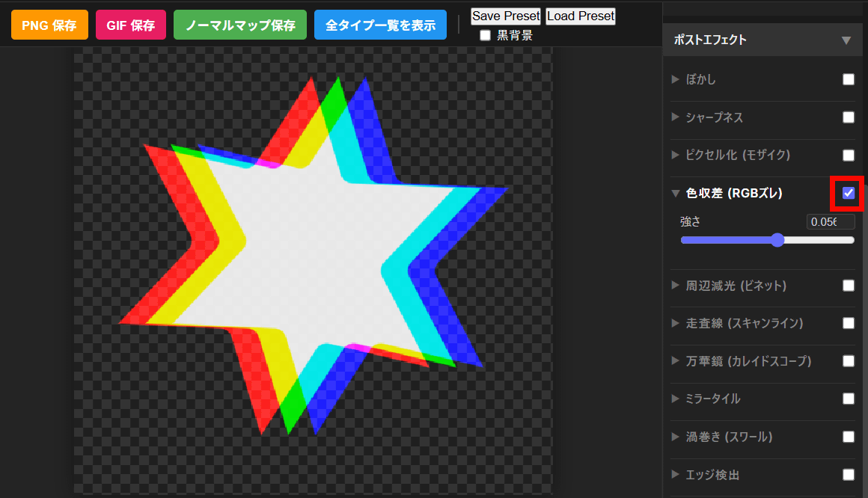Toggle the ピクセル化 (モザイク) checkbox
868x498 pixels.
(x=848, y=156)
